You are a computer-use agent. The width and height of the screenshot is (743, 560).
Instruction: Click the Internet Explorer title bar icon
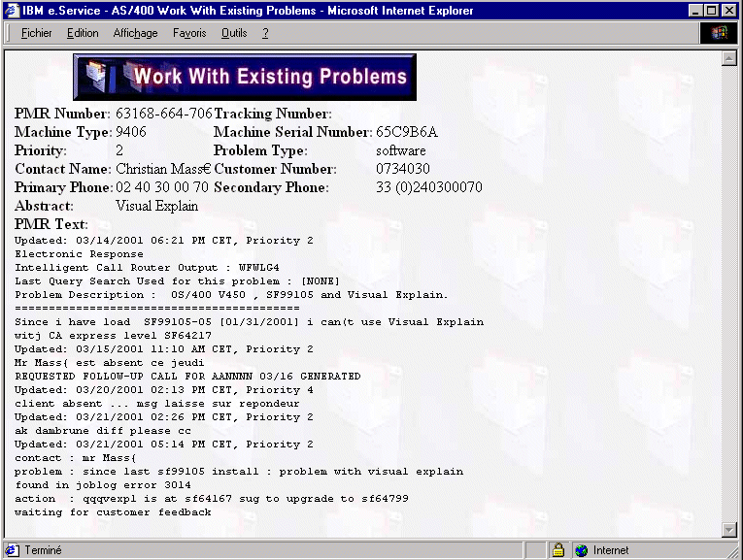(12, 10)
